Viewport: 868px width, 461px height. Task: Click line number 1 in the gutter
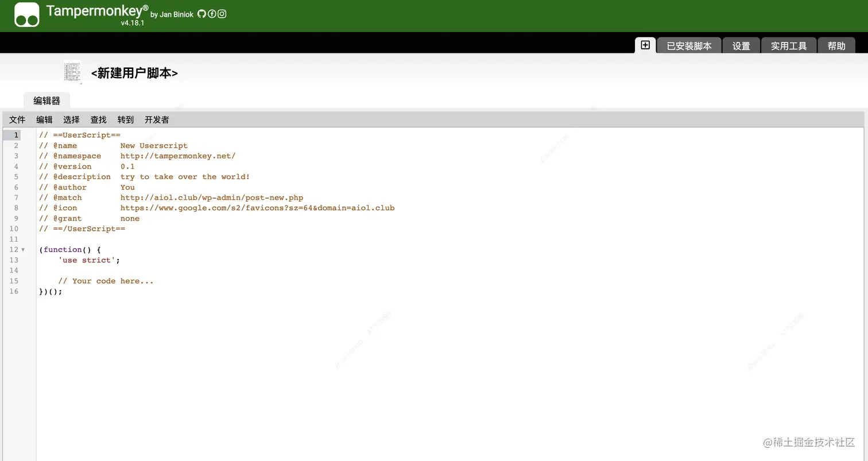(16, 135)
